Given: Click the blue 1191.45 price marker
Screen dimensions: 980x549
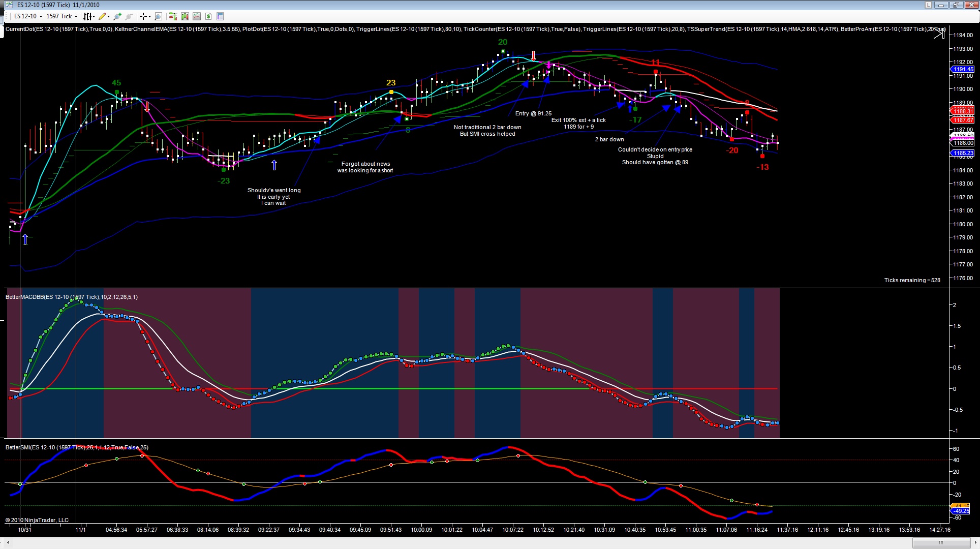Looking at the screenshot, I should 962,69.
